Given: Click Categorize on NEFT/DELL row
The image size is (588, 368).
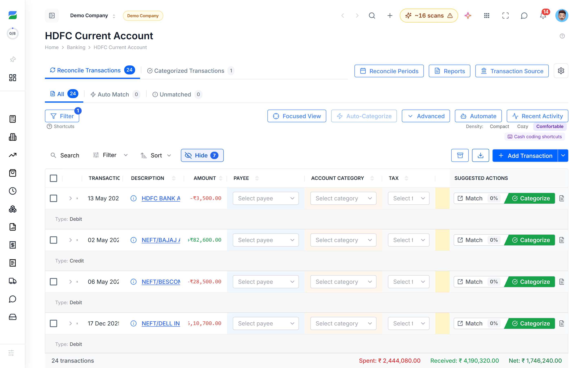Looking at the screenshot, I should click(x=531, y=323).
